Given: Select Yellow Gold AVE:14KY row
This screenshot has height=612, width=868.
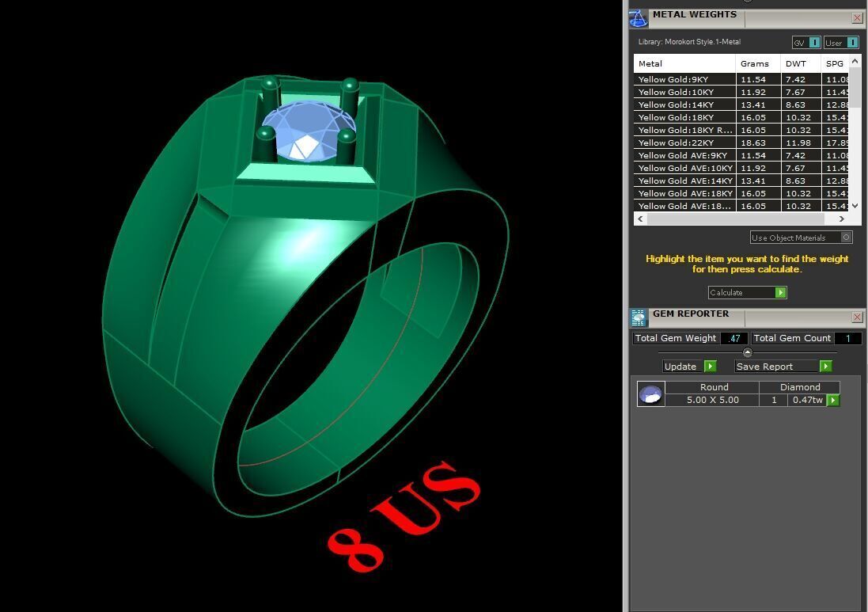Looking at the screenshot, I should click(741, 181).
